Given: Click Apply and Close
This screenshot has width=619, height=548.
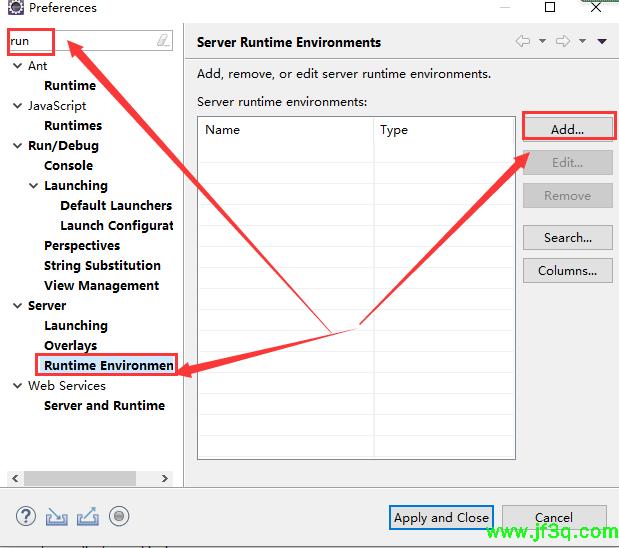Looking at the screenshot, I should pos(441,517).
